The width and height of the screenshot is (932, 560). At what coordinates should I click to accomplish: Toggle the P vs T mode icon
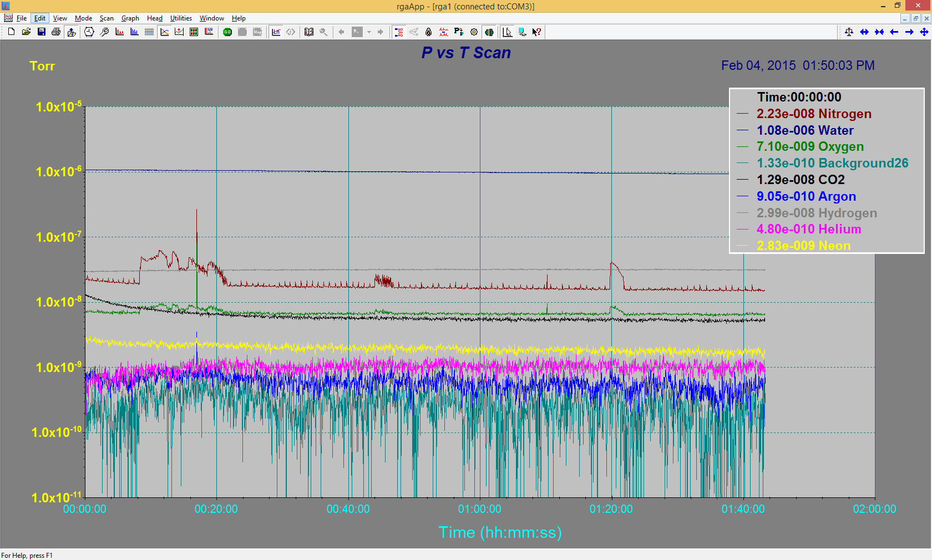(164, 32)
